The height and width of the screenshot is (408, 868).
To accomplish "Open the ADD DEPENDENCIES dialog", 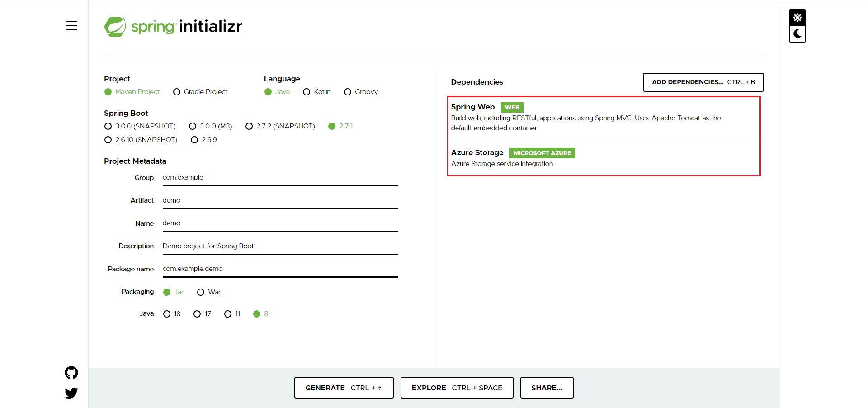I will [x=703, y=82].
